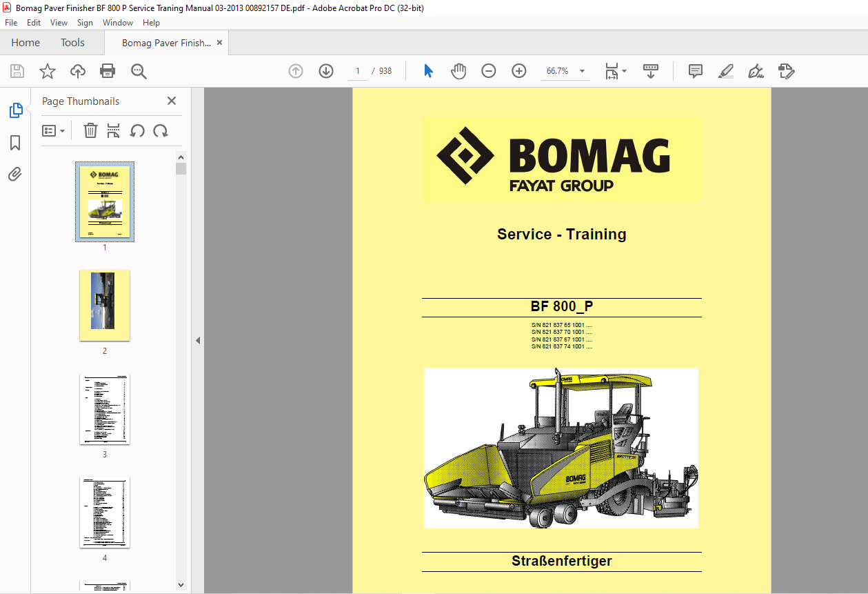Open Attachments paperclip panel icon
The image size is (868, 594).
pyautogui.click(x=15, y=174)
